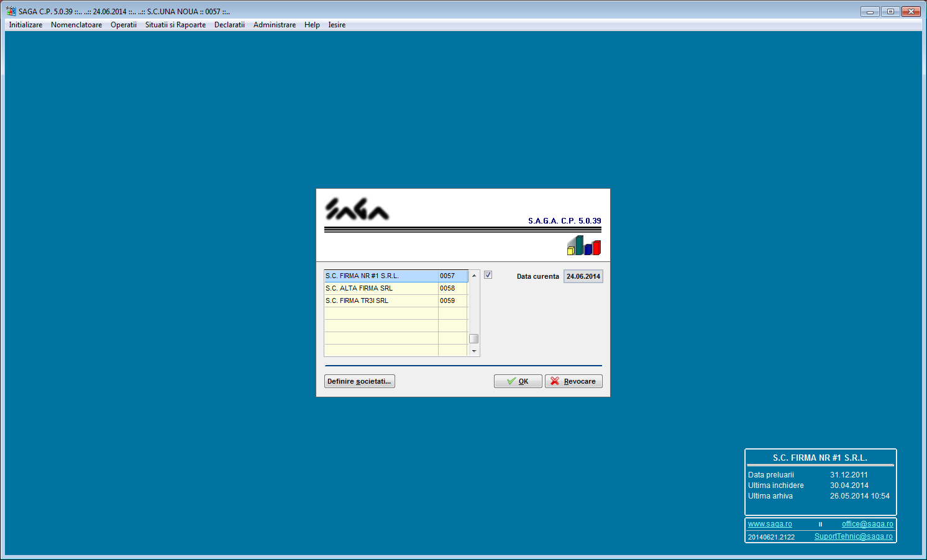Toggle the checkbox beside Data curenta
Viewport: 927px width, 560px height.
pyautogui.click(x=488, y=275)
